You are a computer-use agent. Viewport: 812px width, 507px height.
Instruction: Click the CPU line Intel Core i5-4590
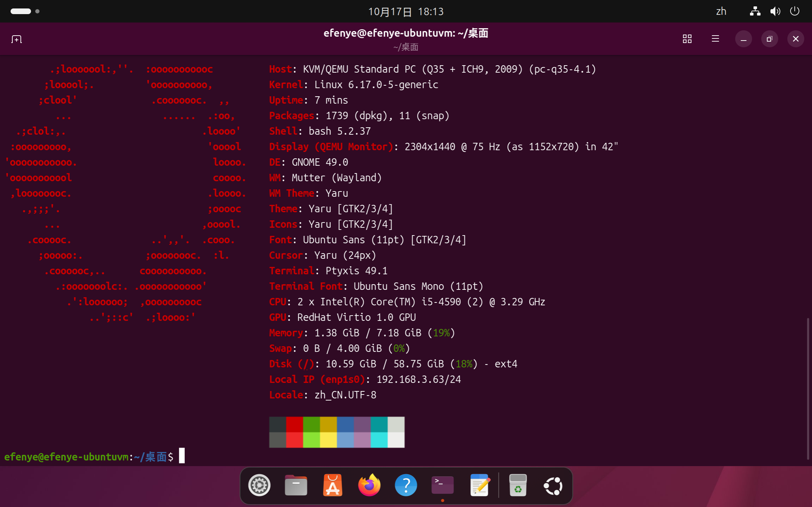[x=421, y=302]
